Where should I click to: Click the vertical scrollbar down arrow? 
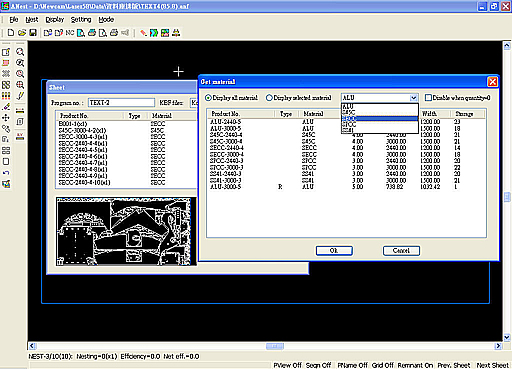[507, 338]
